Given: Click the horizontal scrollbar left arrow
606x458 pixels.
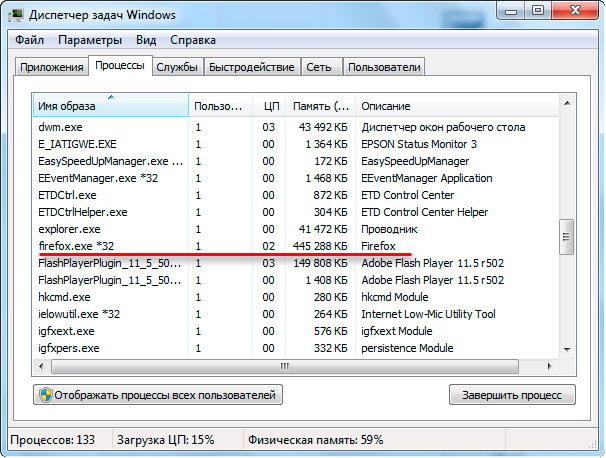Looking at the screenshot, I should point(42,366).
